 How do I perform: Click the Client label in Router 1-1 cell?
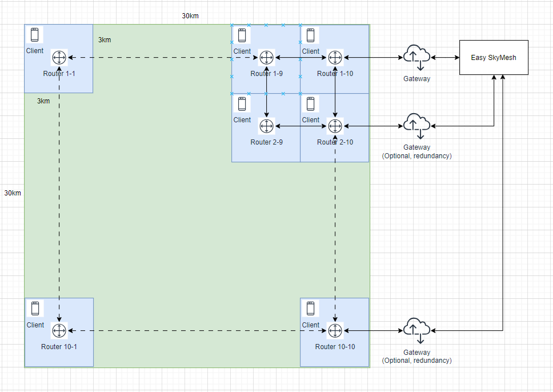pos(35,51)
